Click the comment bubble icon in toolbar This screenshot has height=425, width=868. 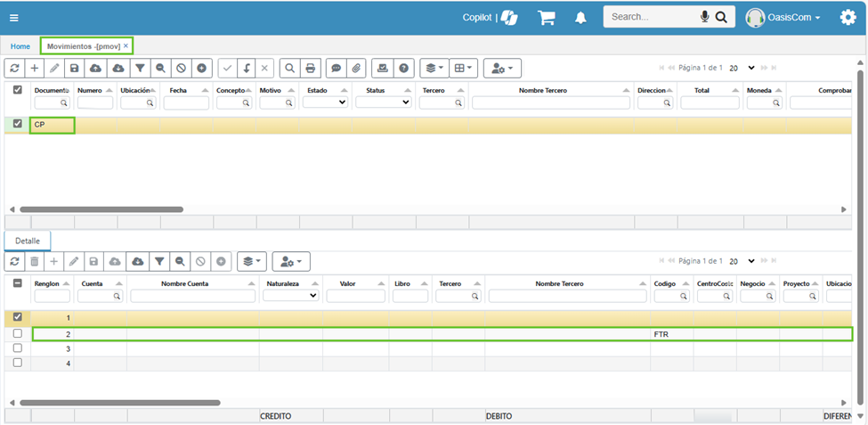tap(335, 68)
